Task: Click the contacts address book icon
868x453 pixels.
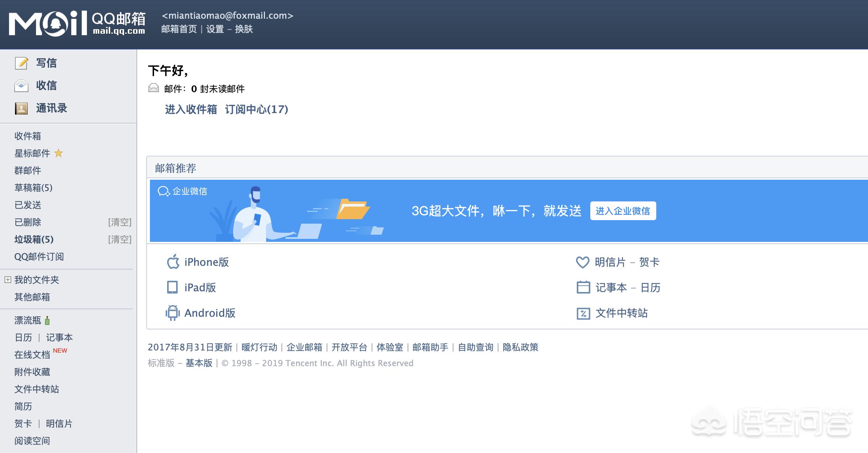Action: point(21,109)
